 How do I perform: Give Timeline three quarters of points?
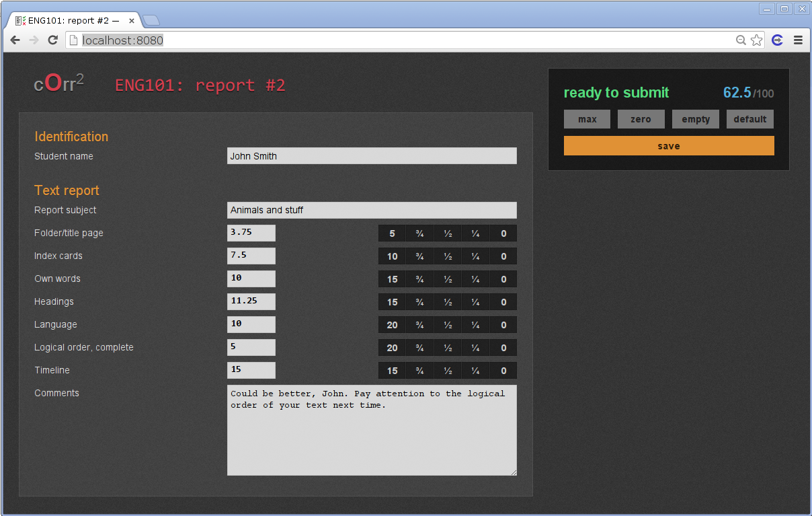pyautogui.click(x=419, y=370)
